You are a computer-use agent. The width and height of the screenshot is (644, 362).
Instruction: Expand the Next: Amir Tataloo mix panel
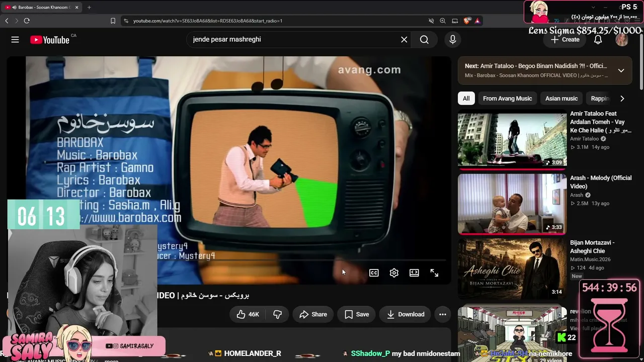click(621, 70)
